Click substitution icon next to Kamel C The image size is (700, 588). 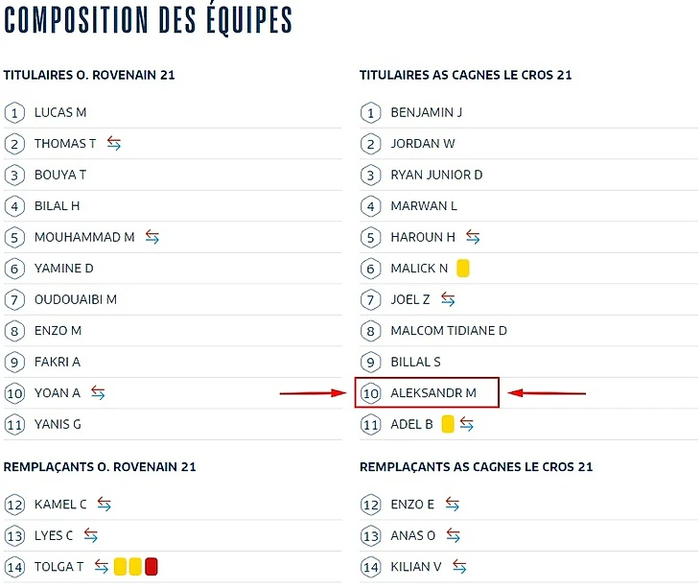click(105, 505)
